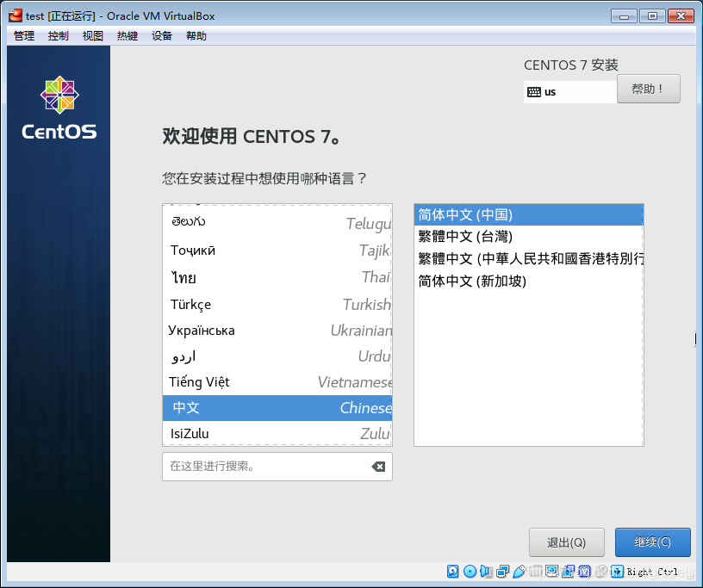
Task: Open the 控制 menu
Action: tap(59, 36)
